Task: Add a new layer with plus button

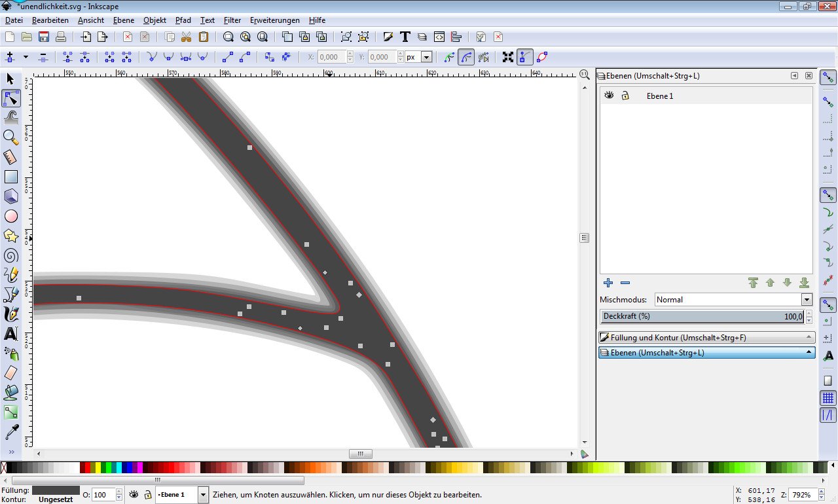Action: point(608,283)
